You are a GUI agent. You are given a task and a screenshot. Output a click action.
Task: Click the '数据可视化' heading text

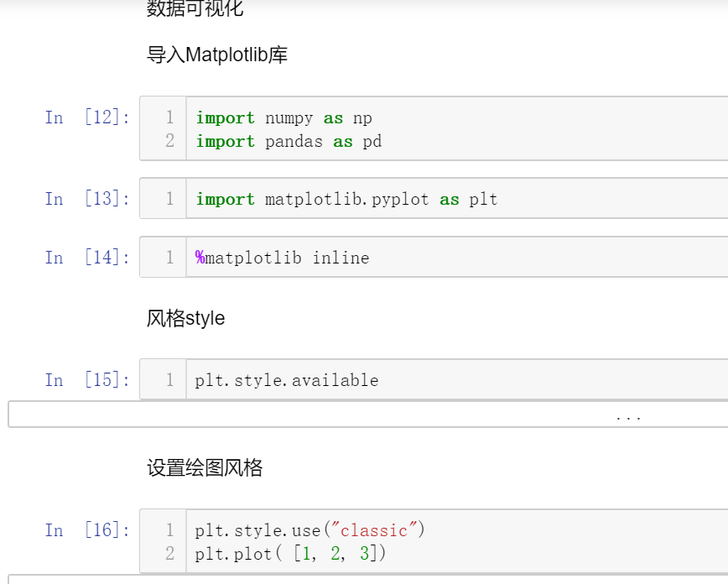pos(195,9)
